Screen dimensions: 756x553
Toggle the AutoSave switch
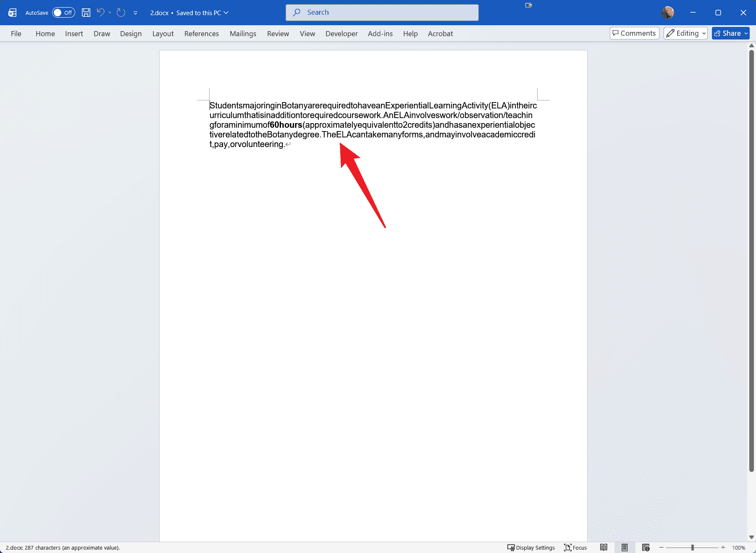click(63, 13)
